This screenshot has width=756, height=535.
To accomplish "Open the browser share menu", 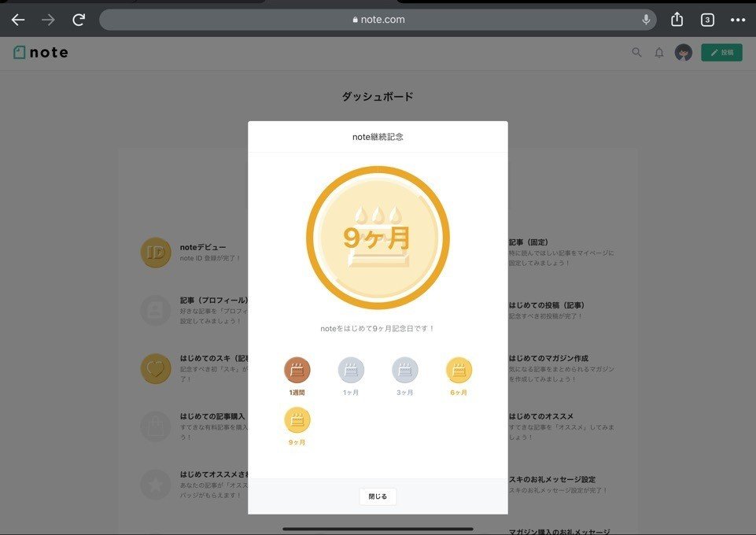I will (x=677, y=19).
